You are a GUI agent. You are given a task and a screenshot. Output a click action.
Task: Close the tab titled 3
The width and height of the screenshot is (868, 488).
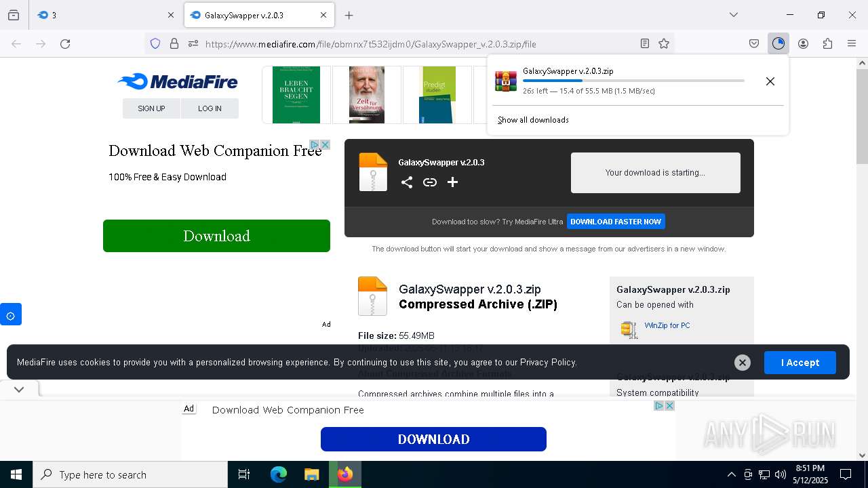(x=170, y=15)
